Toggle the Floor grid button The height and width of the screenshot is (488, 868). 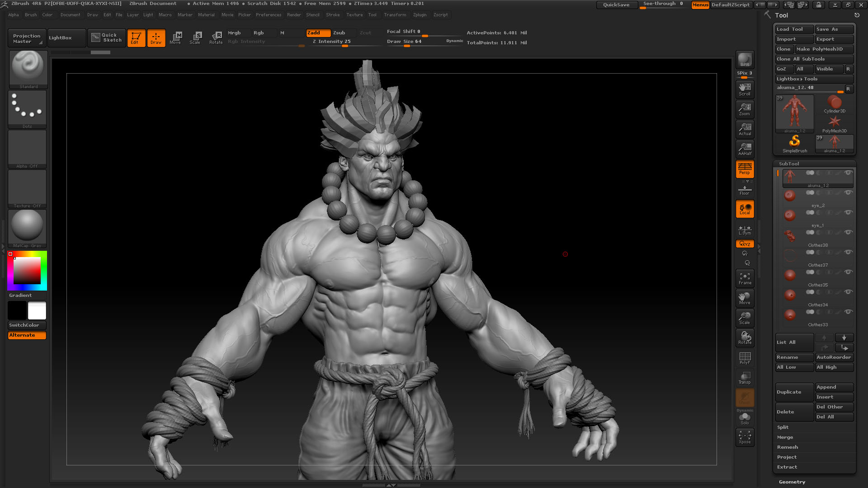pos(745,190)
